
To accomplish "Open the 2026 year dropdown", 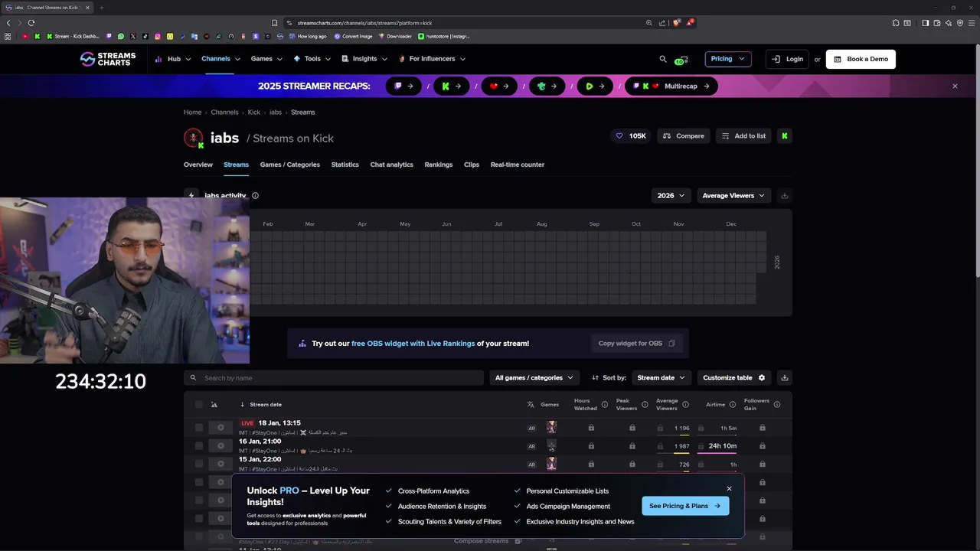I will [671, 196].
